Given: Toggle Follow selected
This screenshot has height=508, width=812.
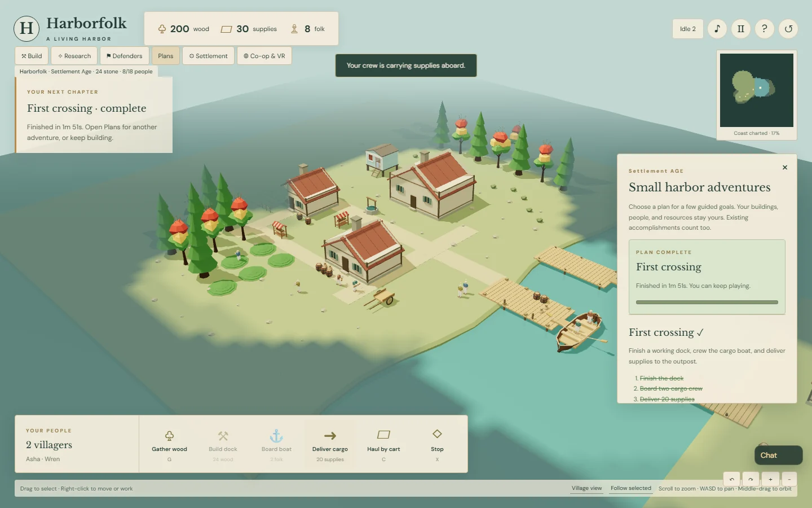Looking at the screenshot, I should 630,488.
